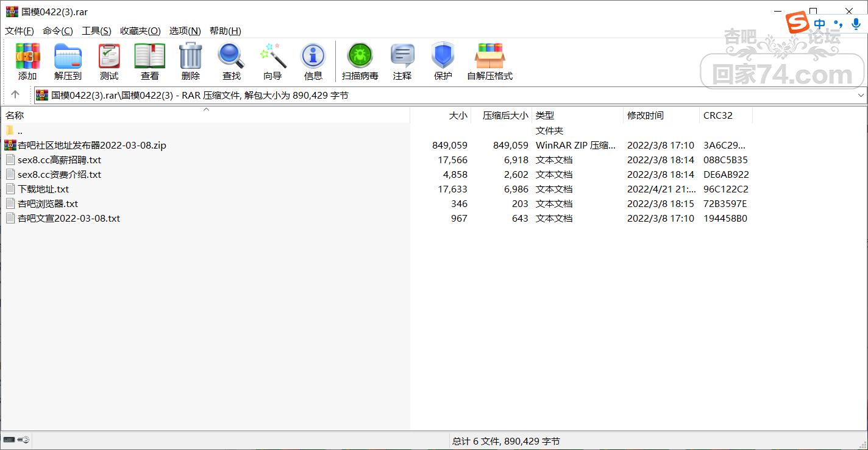
Task: Open the Favorites (收藏夹) menu
Action: click(x=140, y=30)
